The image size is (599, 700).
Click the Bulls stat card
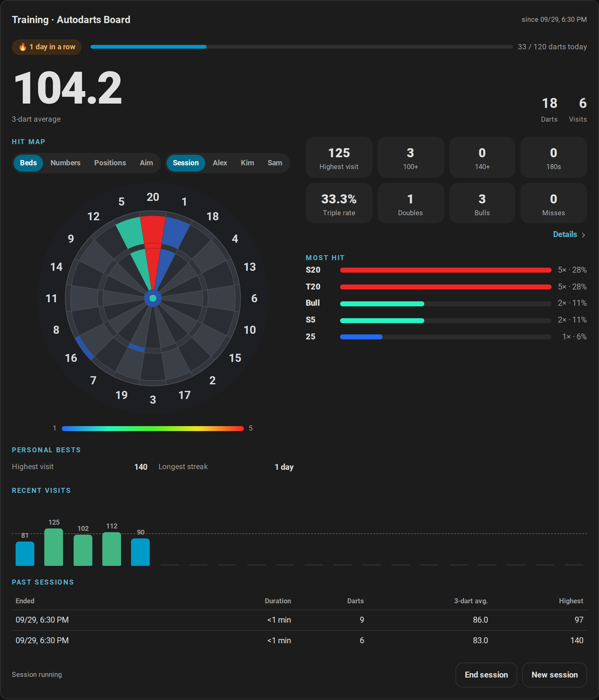[x=482, y=203]
